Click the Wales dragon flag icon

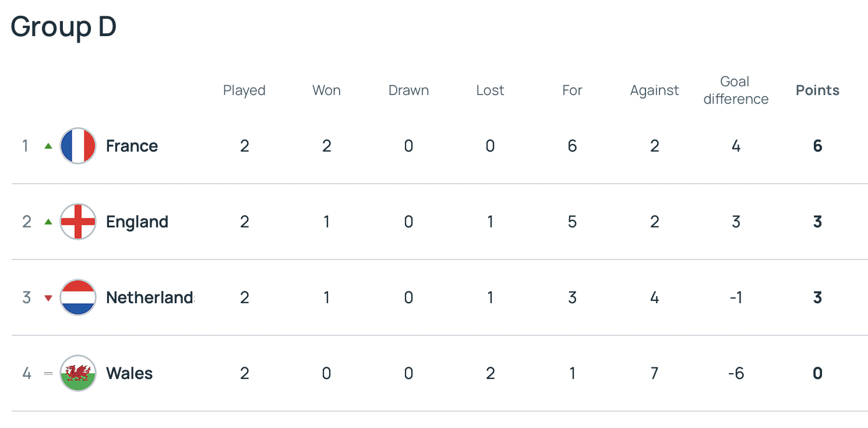pyautogui.click(x=78, y=373)
